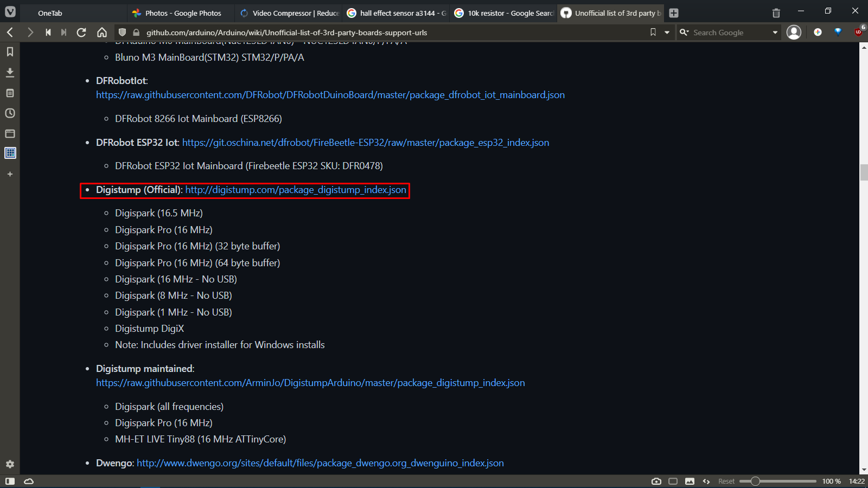Screen dimensions: 868x488
Task: Open page actions code icon
Action: (x=706, y=481)
